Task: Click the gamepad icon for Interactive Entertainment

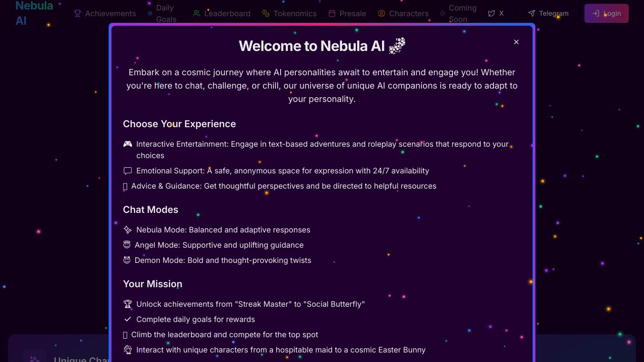Action: [128, 144]
